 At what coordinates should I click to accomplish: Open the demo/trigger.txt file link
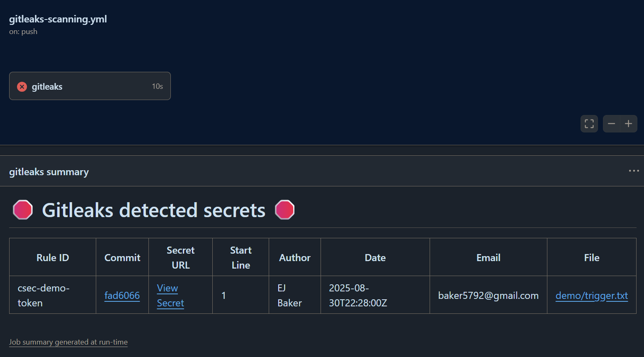click(591, 296)
